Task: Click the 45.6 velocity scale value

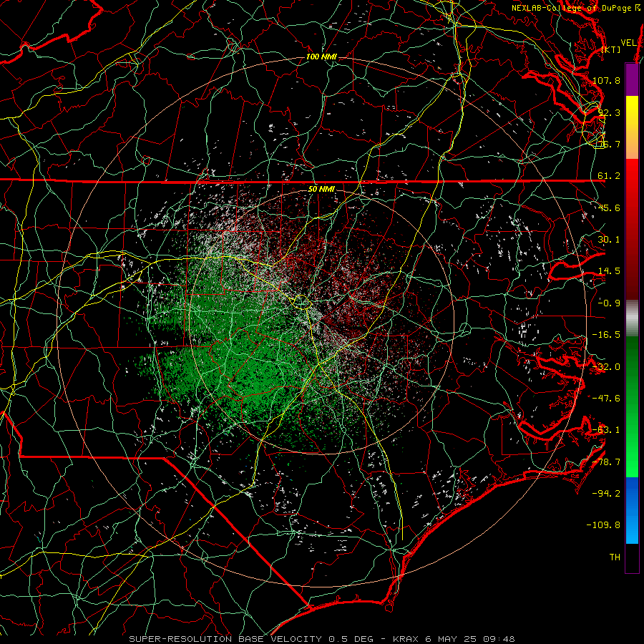Action: [x=609, y=208]
